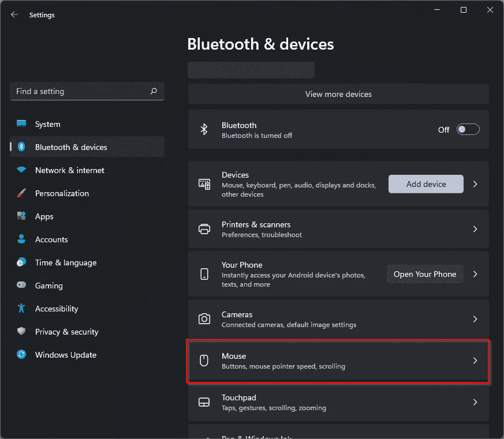Screen dimensions: 504x439
Task: Click the Apps icon in sidebar
Action: pos(21,216)
